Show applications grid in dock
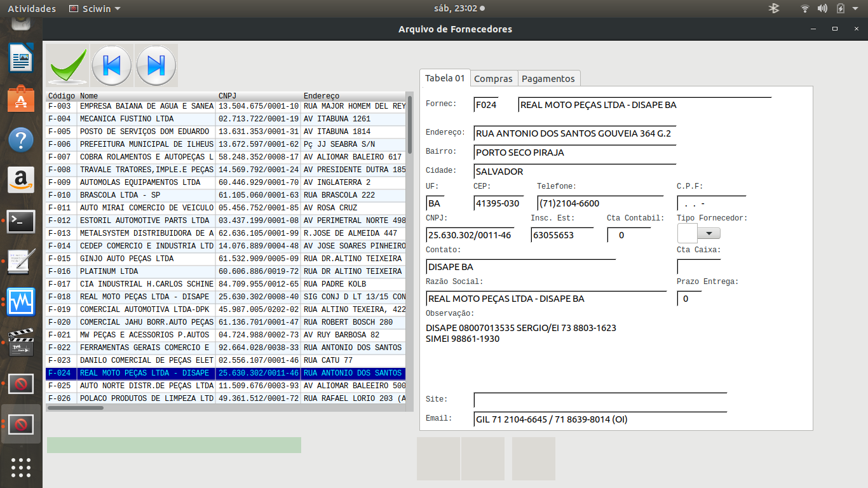Screen dimensions: 868x488 pos(21,467)
